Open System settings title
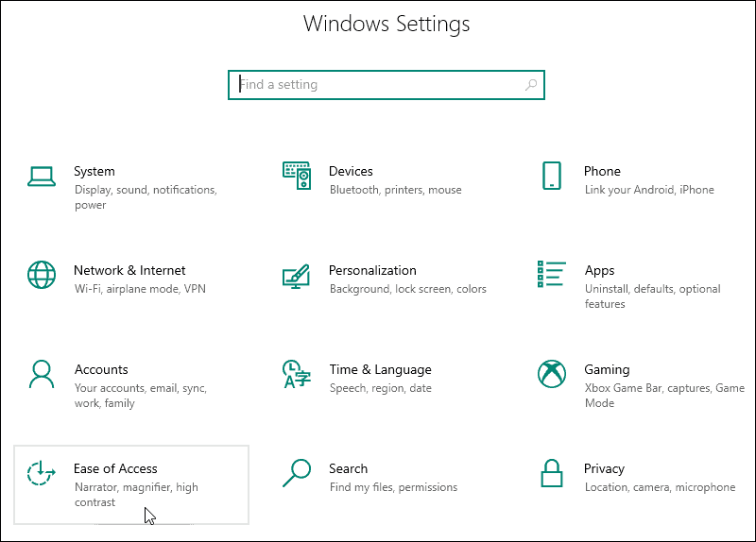 [x=94, y=172]
